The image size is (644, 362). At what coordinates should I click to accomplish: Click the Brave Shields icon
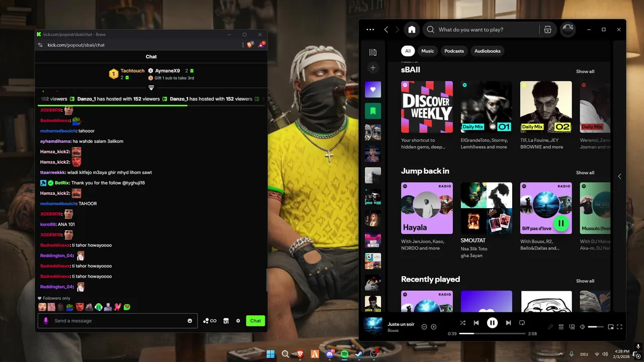point(250,45)
